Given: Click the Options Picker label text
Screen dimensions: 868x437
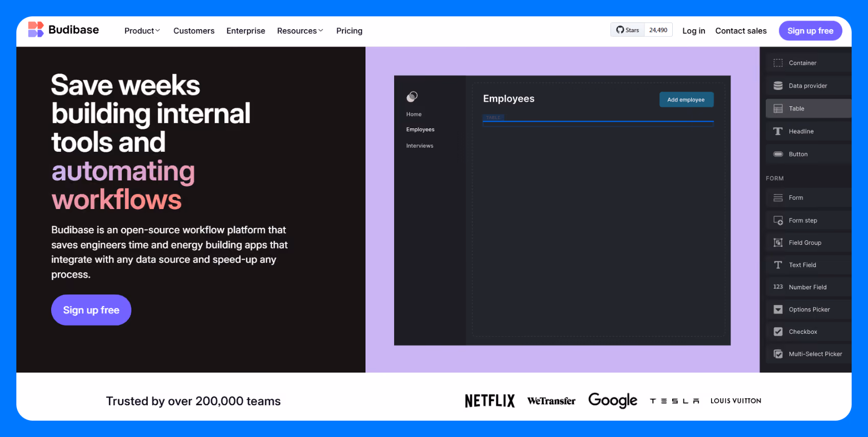Looking at the screenshot, I should [x=809, y=309].
